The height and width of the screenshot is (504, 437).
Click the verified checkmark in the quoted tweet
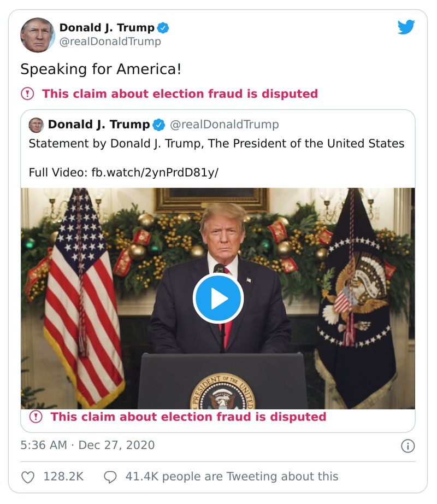point(158,124)
